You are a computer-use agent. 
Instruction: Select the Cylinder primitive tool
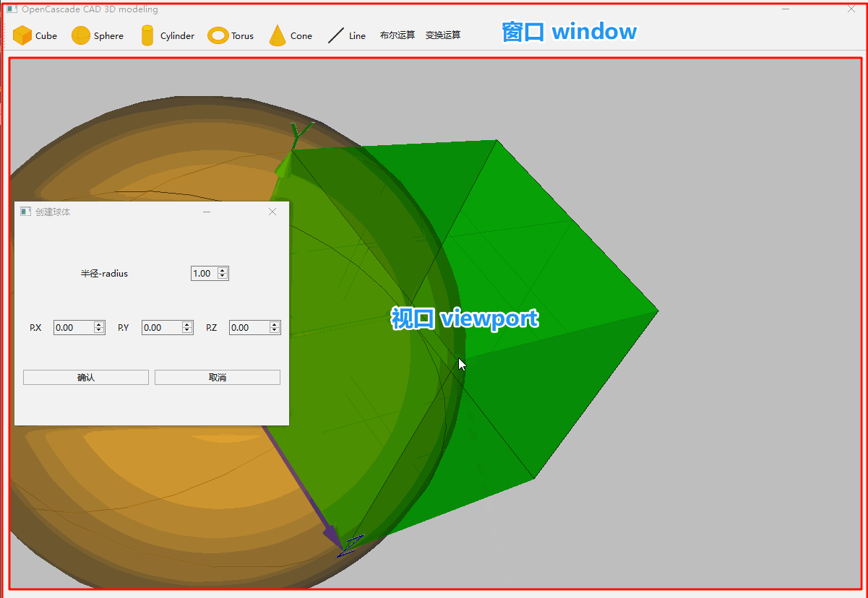(167, 35)
